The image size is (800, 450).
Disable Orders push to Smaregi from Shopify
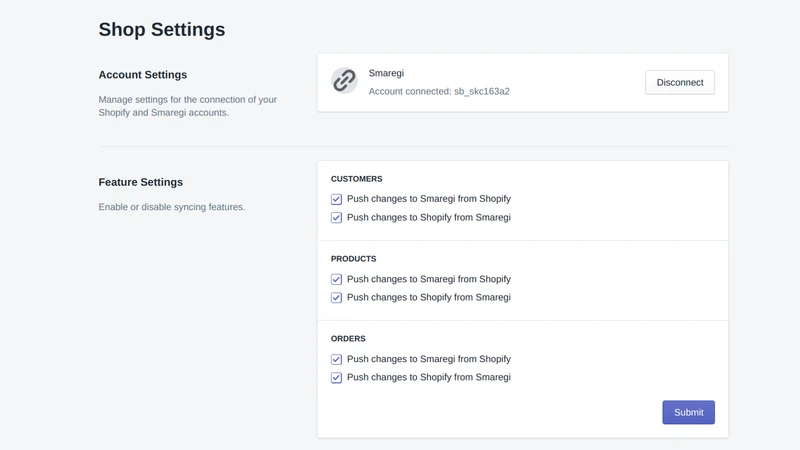click(x=336, y=359)
